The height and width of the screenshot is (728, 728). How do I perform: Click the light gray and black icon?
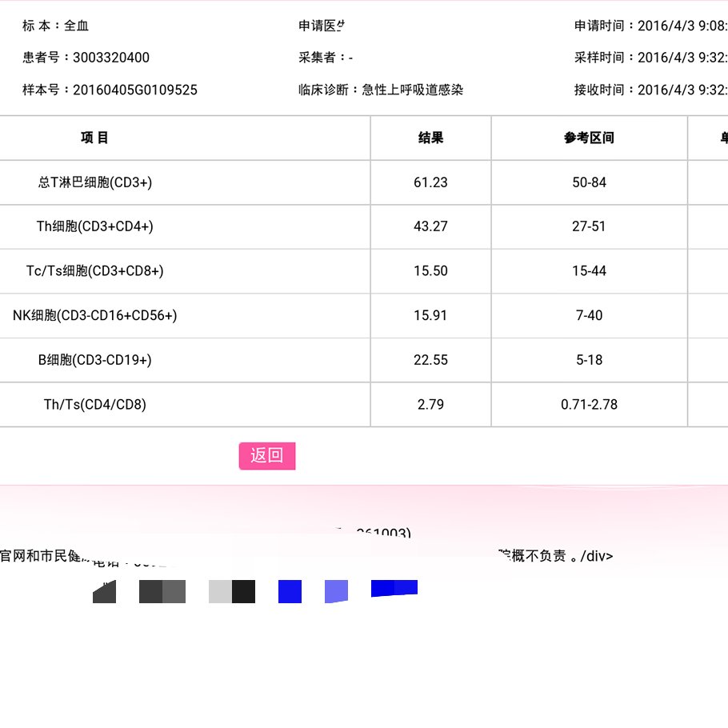coord(232,591)
